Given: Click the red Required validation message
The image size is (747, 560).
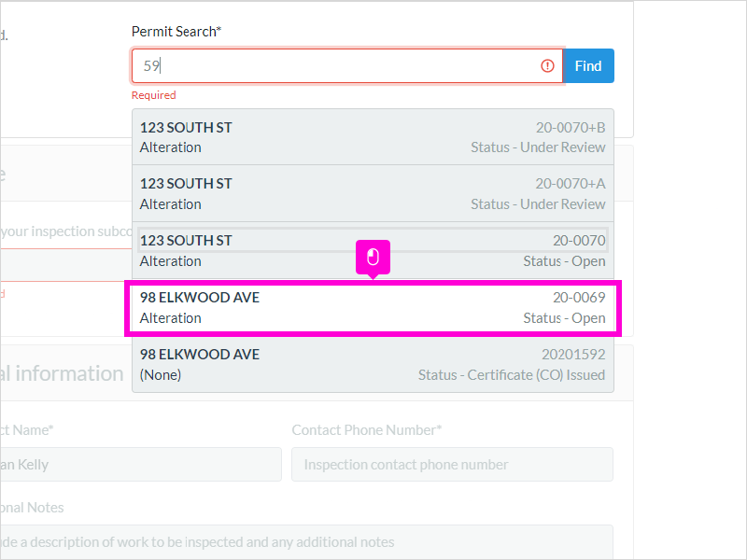Looking at the screenshot, I should click(153, 95).
